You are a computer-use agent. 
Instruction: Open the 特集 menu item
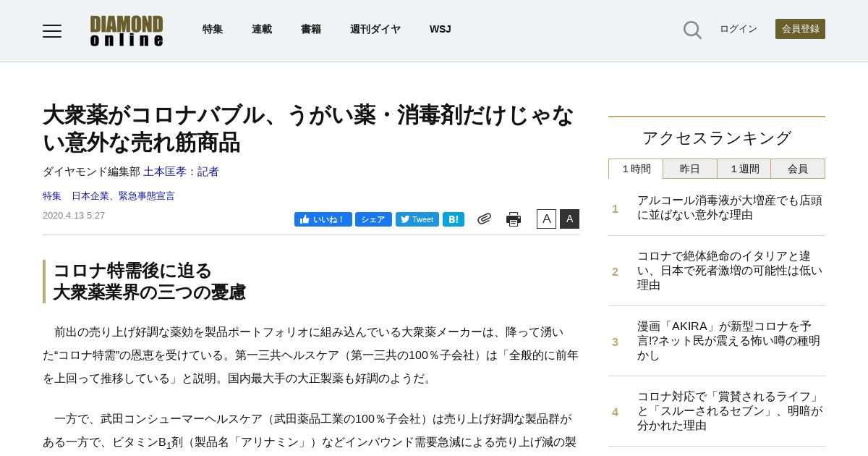click(213, 30)
